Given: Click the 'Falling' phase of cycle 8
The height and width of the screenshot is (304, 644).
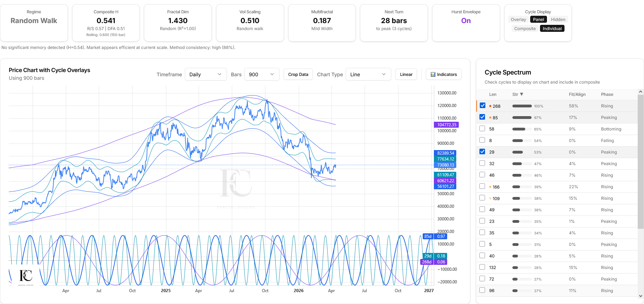Looking at the screenshot, I should click(607, 141).
